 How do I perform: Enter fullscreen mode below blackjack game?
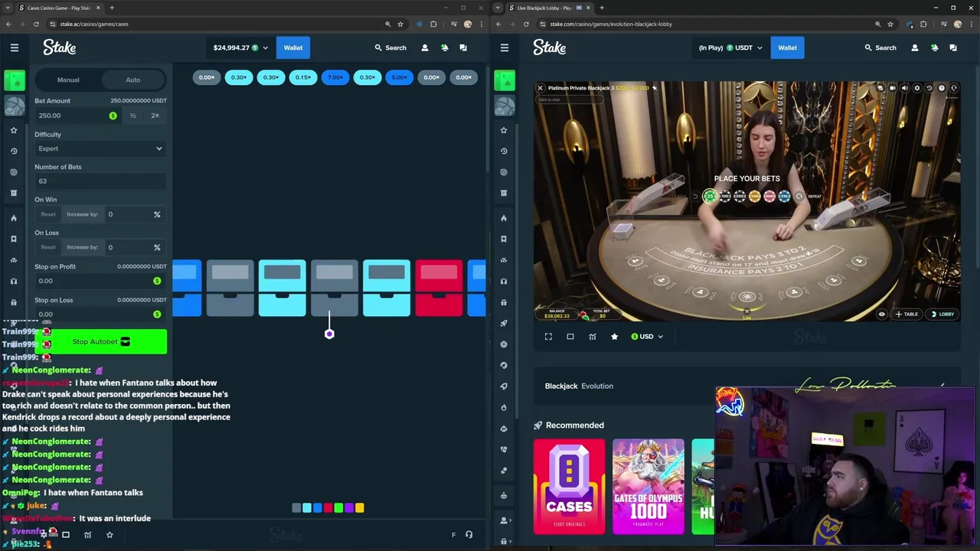(x=548, y=337)
